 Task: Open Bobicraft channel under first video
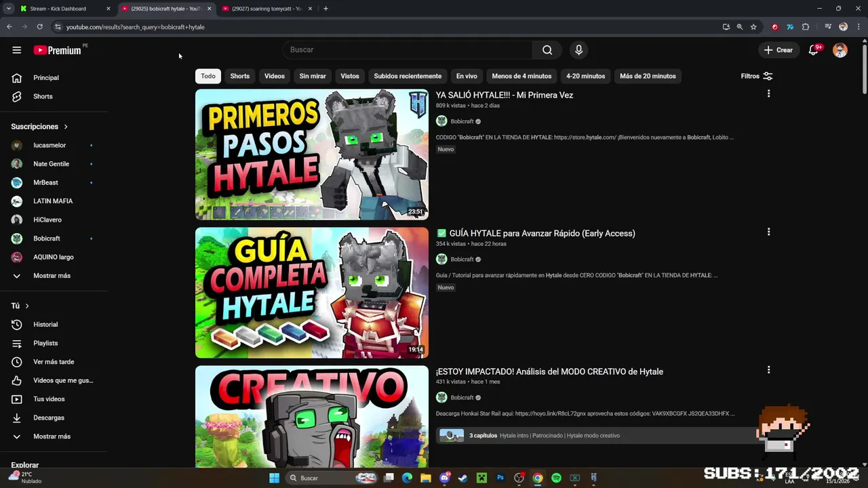pyautogui.click(x=462, y=121)
